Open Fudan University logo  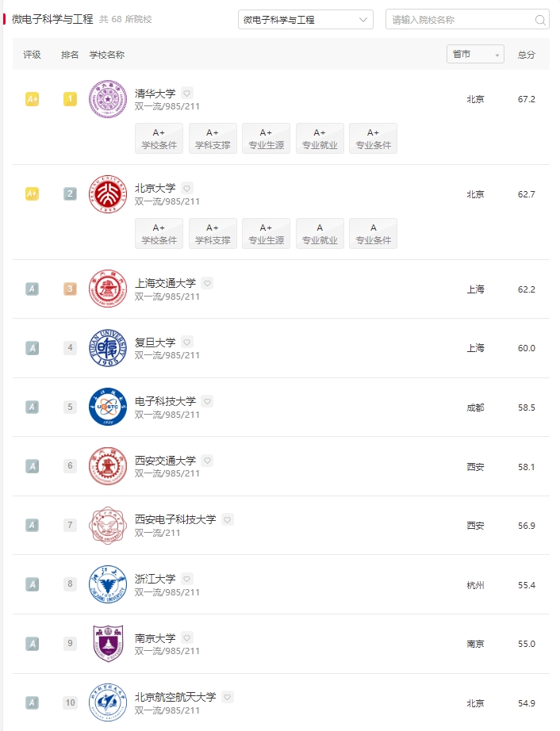pyautogui.click(x=108, y=348)
